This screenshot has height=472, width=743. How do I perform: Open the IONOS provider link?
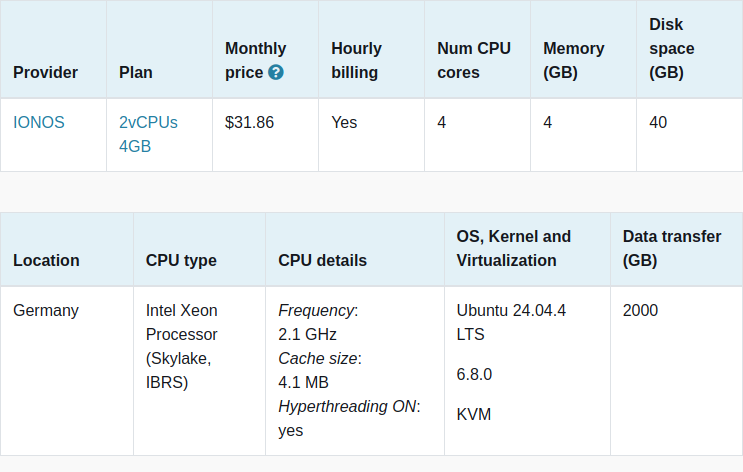click(x=39, y=123)
